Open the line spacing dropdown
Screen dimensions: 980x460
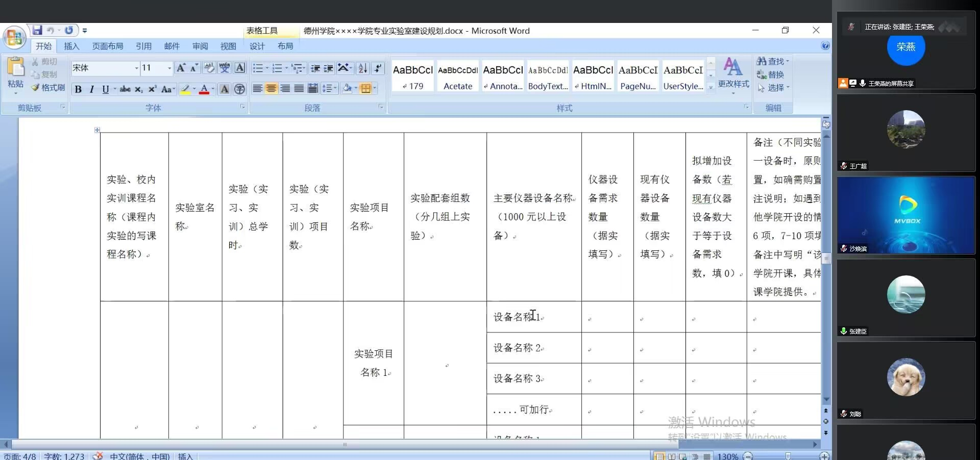330,89
